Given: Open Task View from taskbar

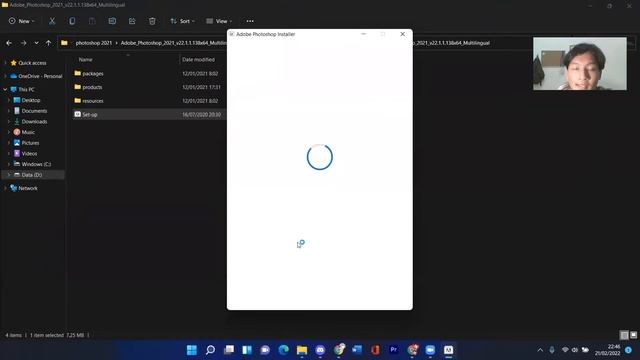Looking at the screenshot, I should point(229,350).
